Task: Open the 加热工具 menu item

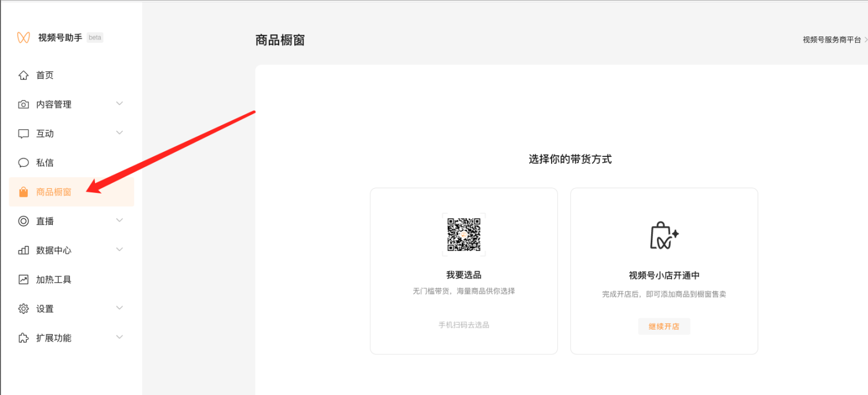Action: [71, 279]
